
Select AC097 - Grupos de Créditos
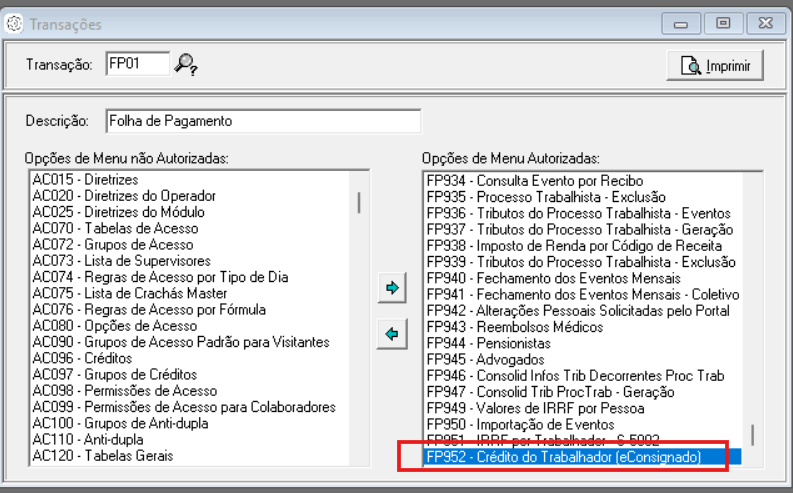pos(115,375)
